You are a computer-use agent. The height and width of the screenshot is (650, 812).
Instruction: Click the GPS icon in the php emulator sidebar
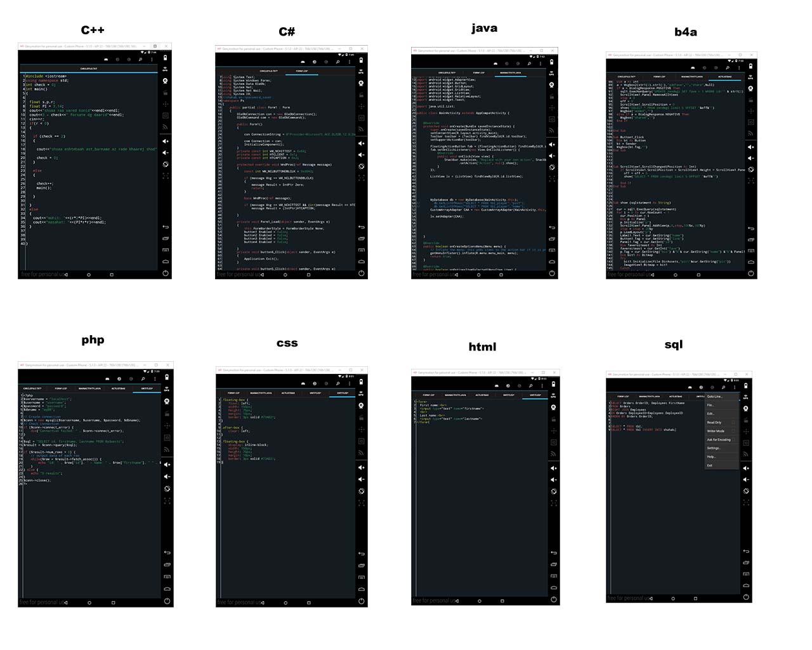tap(166, 389)
